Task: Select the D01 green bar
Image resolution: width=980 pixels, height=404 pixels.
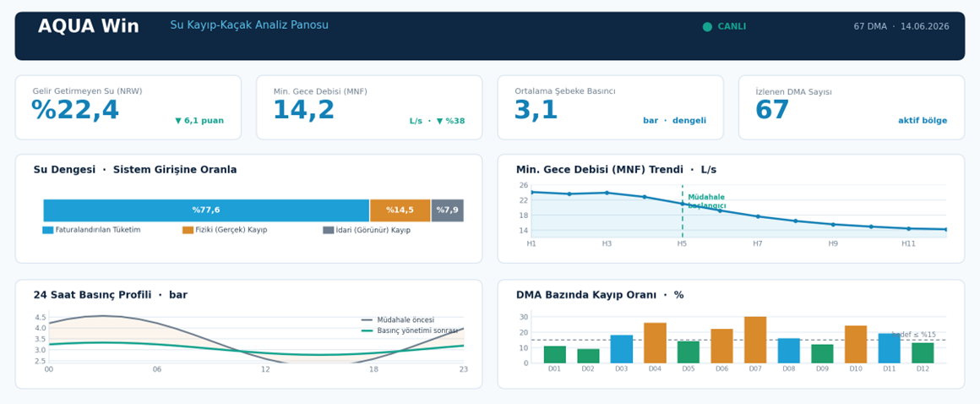Action: [x=555, y=355]
